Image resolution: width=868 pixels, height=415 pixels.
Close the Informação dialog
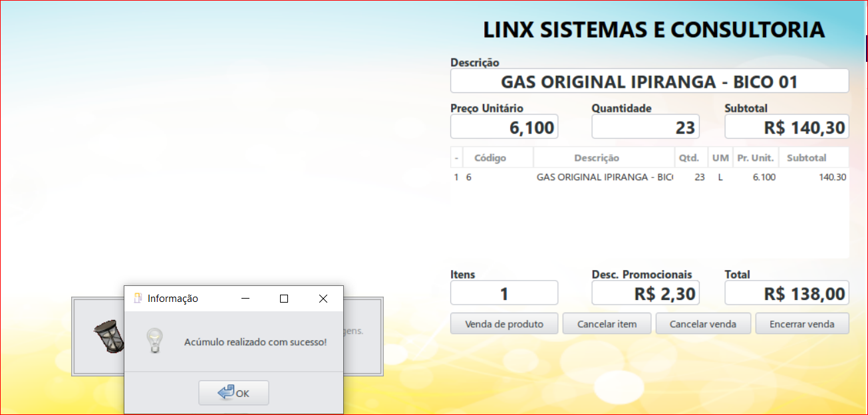(x=323, y=299)
